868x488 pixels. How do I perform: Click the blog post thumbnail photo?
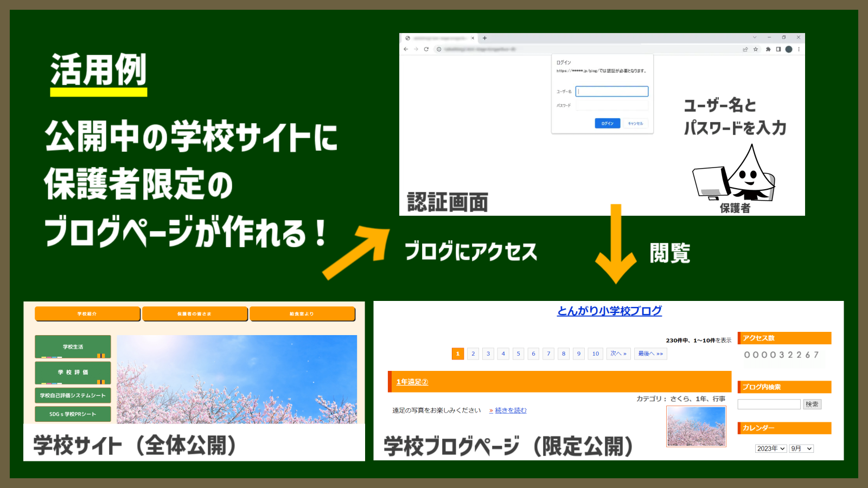696,426
